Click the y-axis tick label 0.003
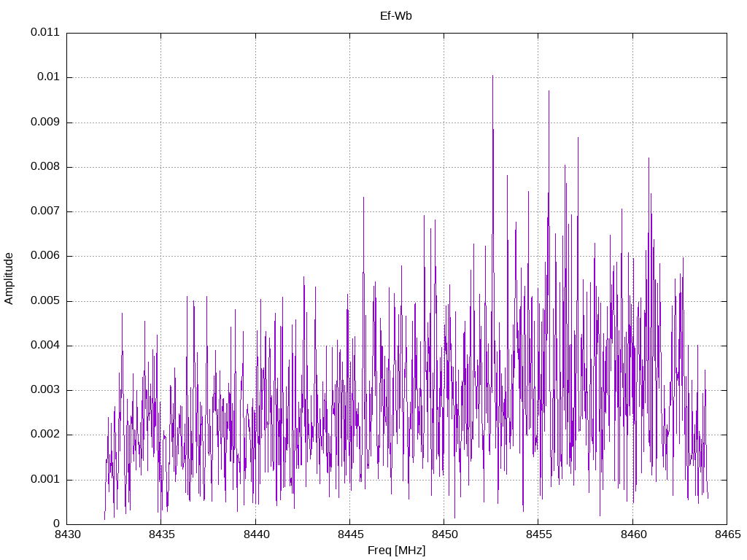The width and height of the screenshot is (747, 560). coord(45,390)
